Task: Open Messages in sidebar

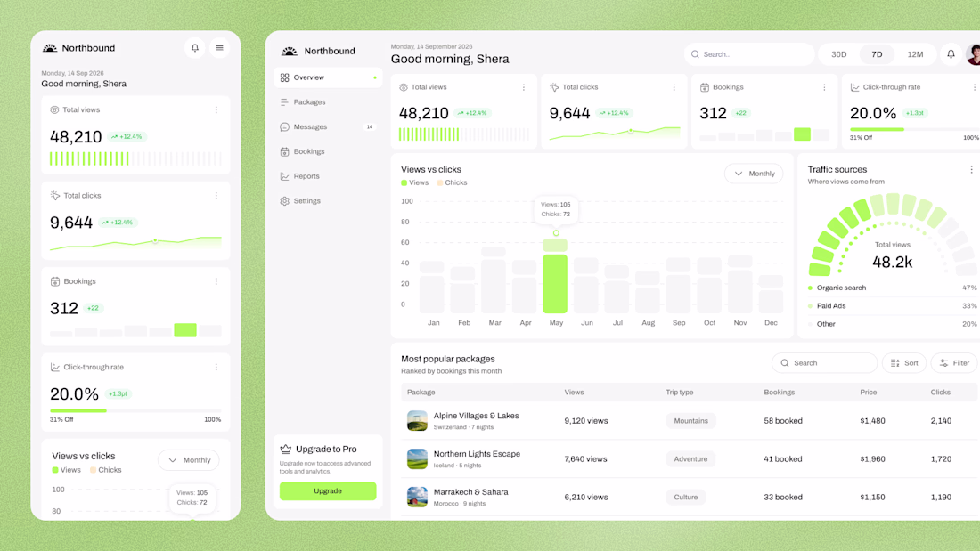Action: click(328, 126)
